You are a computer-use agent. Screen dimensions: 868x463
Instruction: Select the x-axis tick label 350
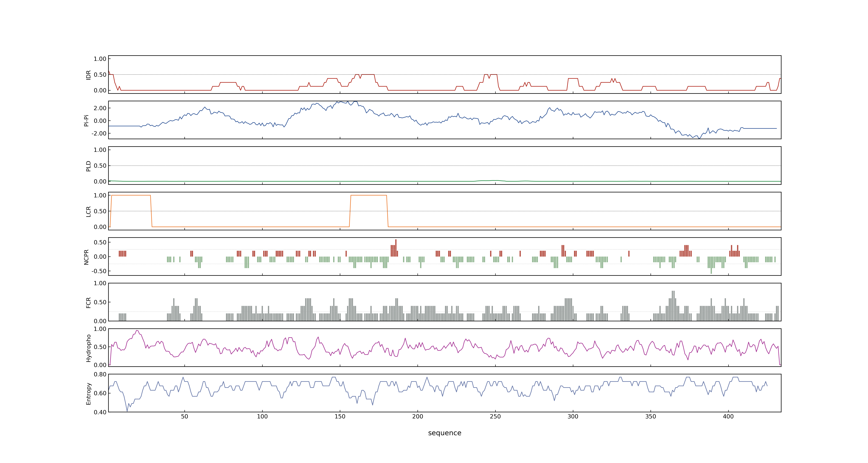point(651,416)
